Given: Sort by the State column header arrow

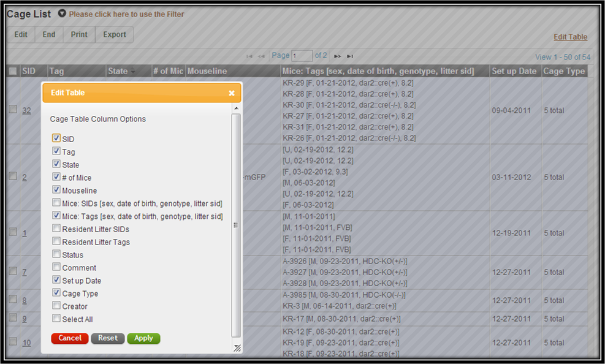Looking at the screenshot, I should pos(133,72).
